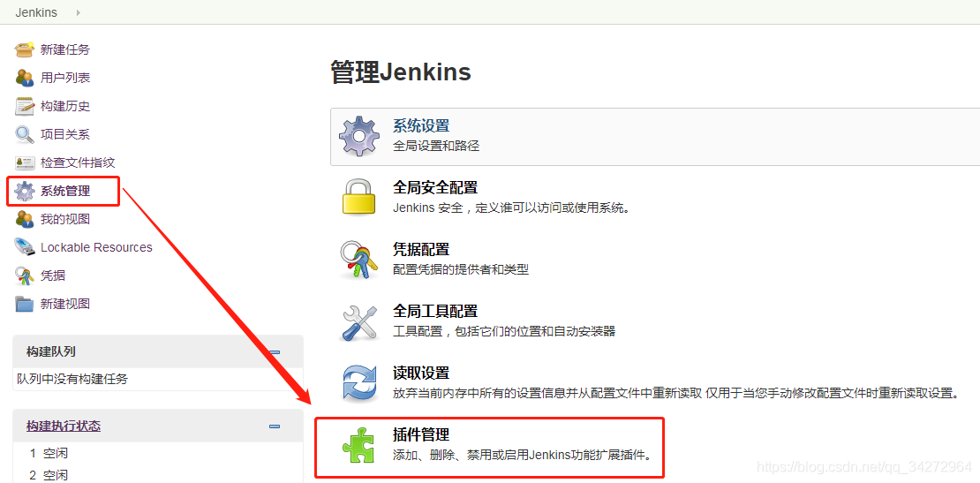Collapse the 构建队列 panel

[x=275, y=351]
